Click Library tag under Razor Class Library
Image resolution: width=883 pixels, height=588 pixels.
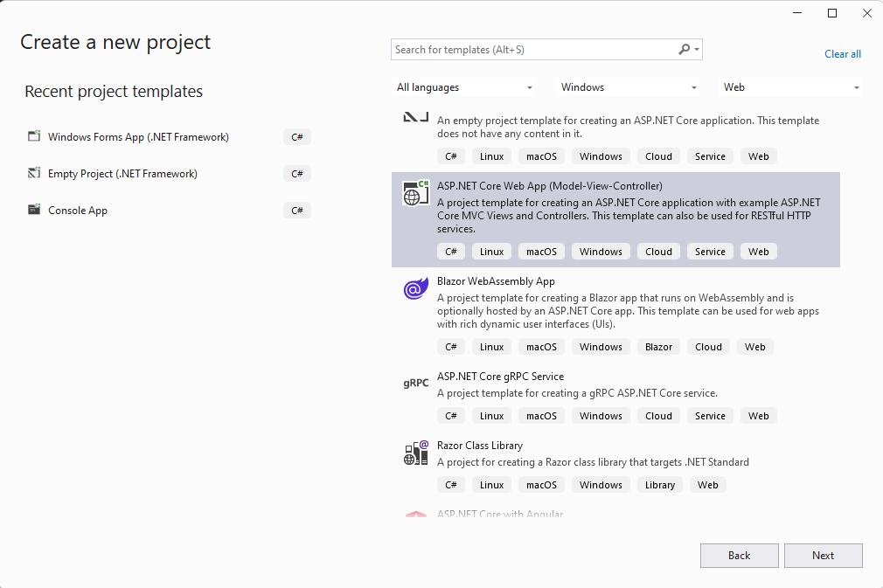coord(659,485)
